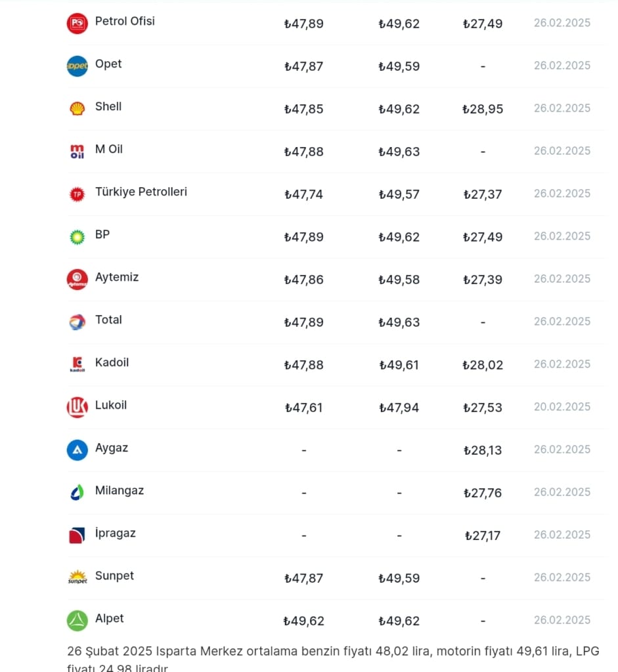Open the Lukoil station name link
The height and width of the screenshot is (672, 618).
(x=110, y=405)
